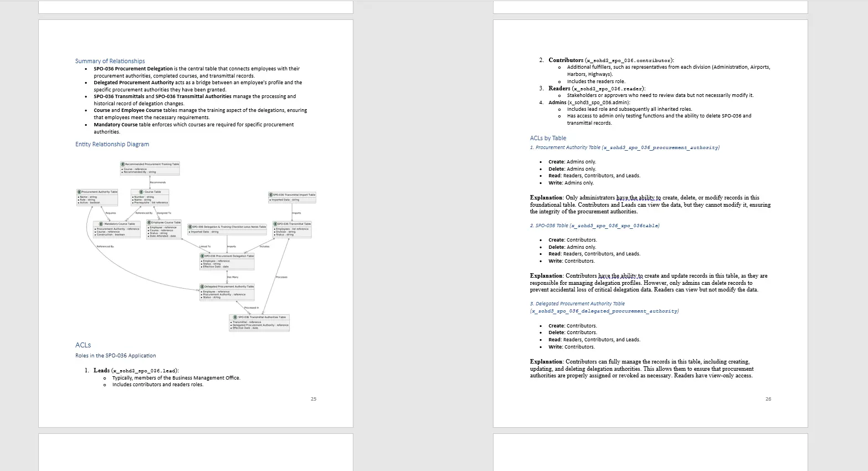This screenshot has width=868, height=471.
Task: Click the "Write: Admins only." bullet
Action: pyautogui.click(x=571, y=183)
